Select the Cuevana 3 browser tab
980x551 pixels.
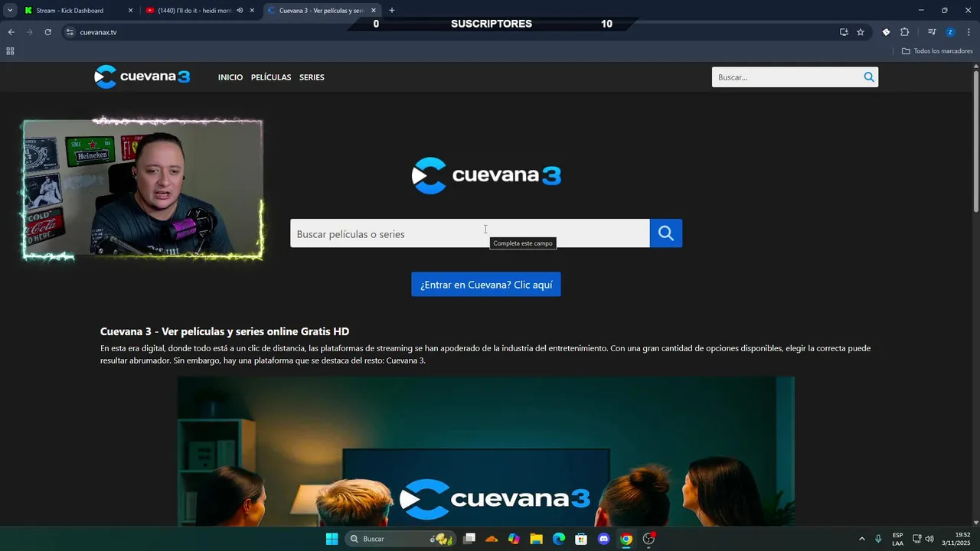(x=321, y=11)
